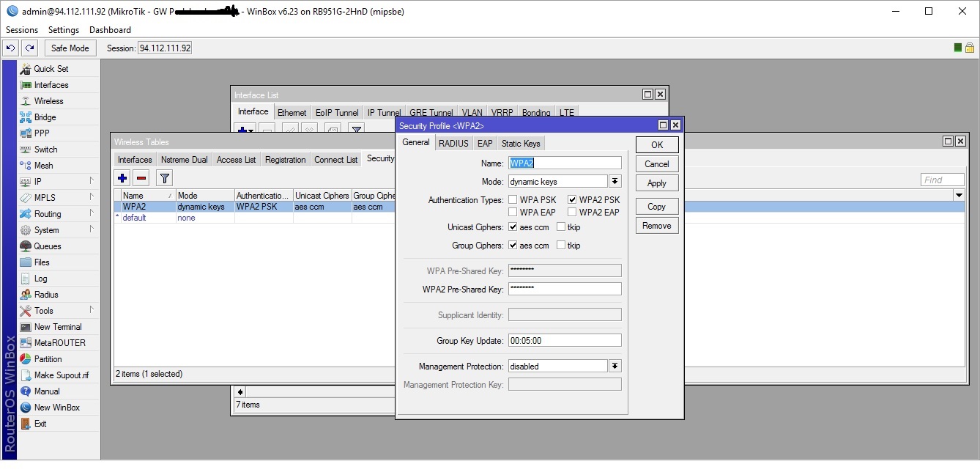Enable the WPA PSK checkbox
980x475 pixels.
(x=513, y=199)
